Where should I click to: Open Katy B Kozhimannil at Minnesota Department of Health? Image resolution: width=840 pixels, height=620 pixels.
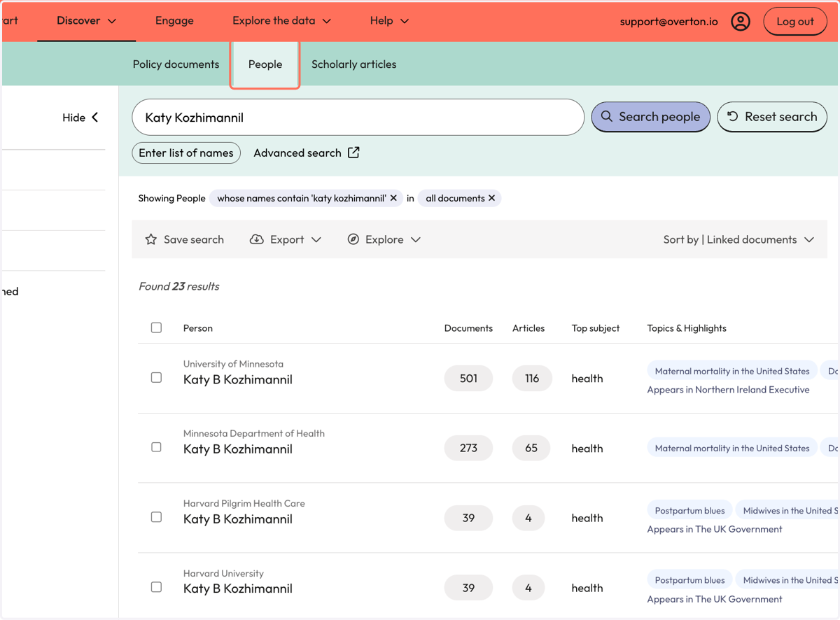click(x=238, y=449)
